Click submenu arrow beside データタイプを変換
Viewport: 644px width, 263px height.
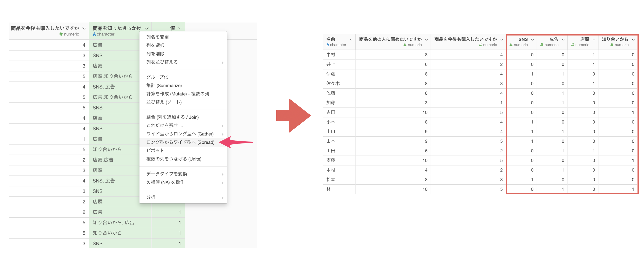coord(222,174)
